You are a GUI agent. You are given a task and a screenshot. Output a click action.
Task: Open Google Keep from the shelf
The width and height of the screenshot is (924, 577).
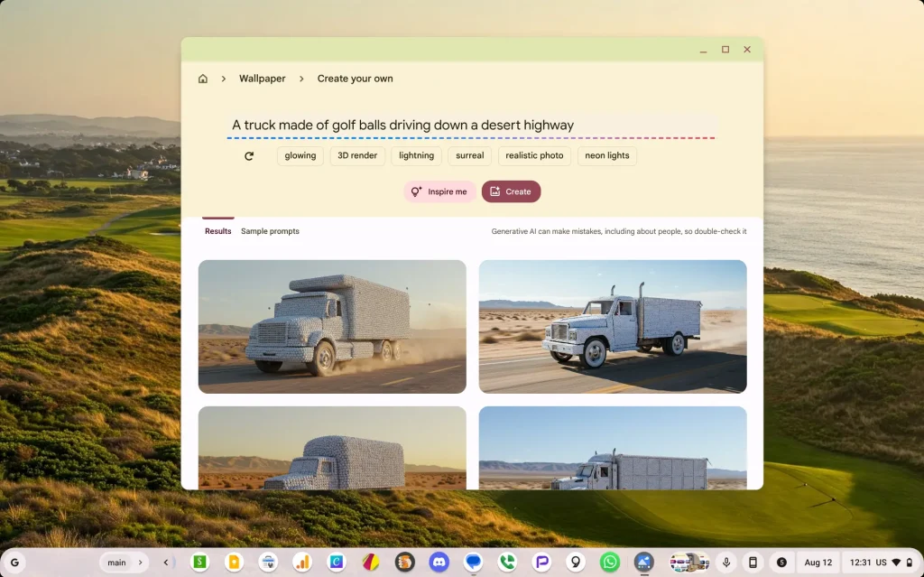(234, 563)
